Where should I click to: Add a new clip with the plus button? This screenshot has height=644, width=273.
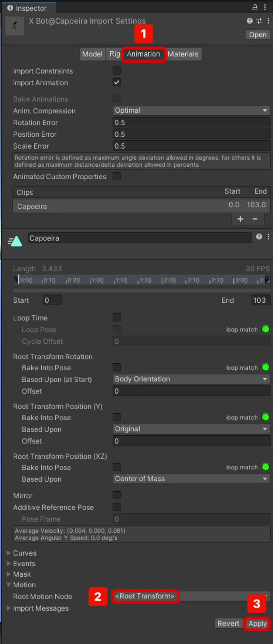tap(240, 219)
